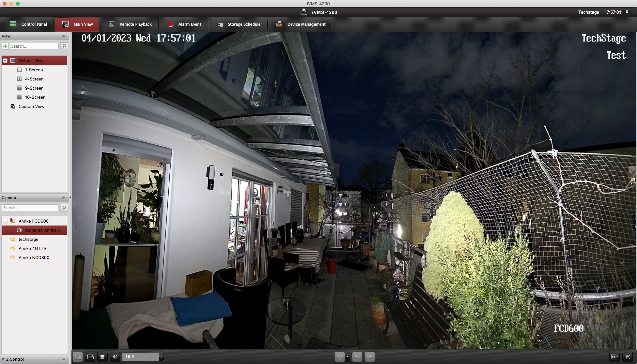This screenshot has height=364, width=637.
Task: Click the lock icon in title bar
Action: pyautogui.click(x=627, y=12)
